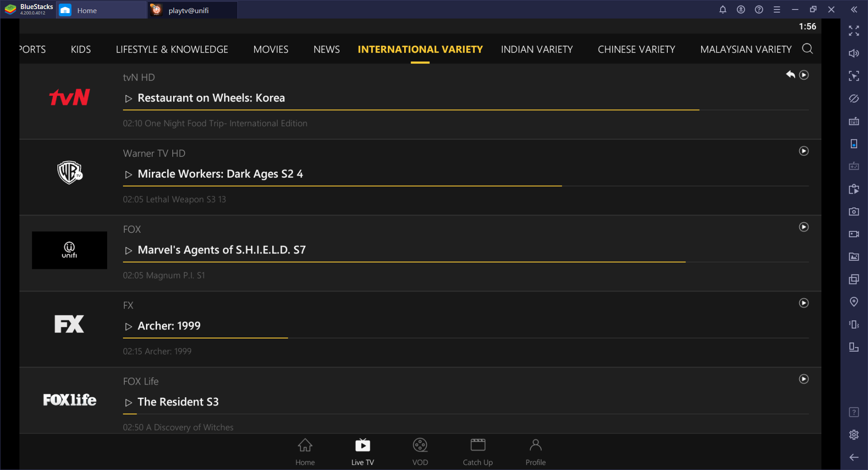Screen dimensions: 868x470
Task: Open the tvN channel logo
Action: click(x=70, y=97)
